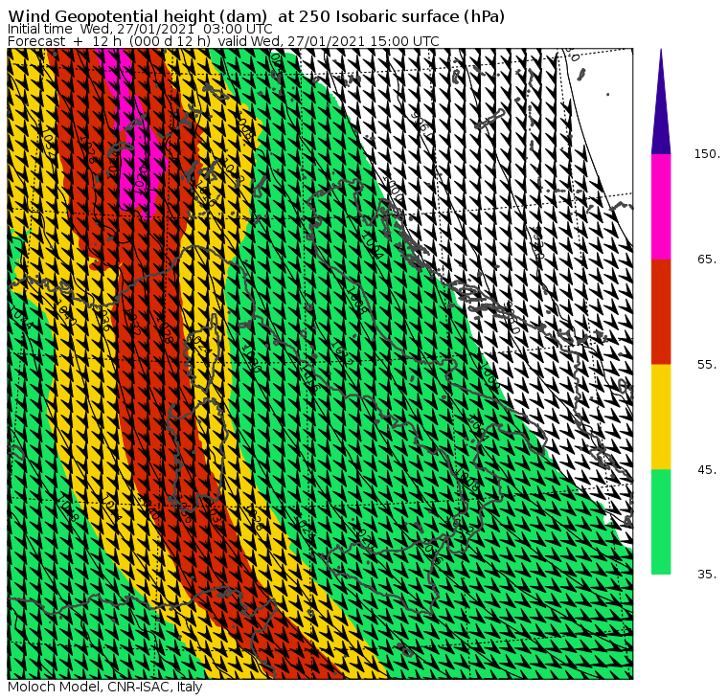This screenshot has height=700, width=728.
Task: Click the 'at 250 Isobaric surface (hPa)' title text
Action: point(392,16)
